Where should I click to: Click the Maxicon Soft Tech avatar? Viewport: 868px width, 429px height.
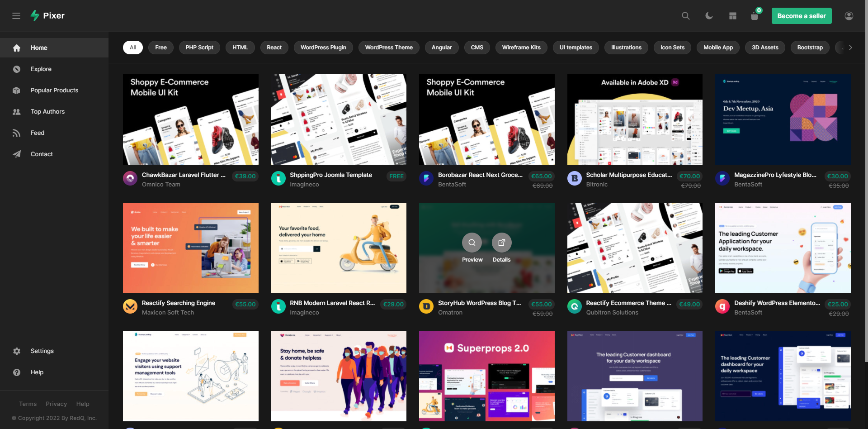click(130, 306)
